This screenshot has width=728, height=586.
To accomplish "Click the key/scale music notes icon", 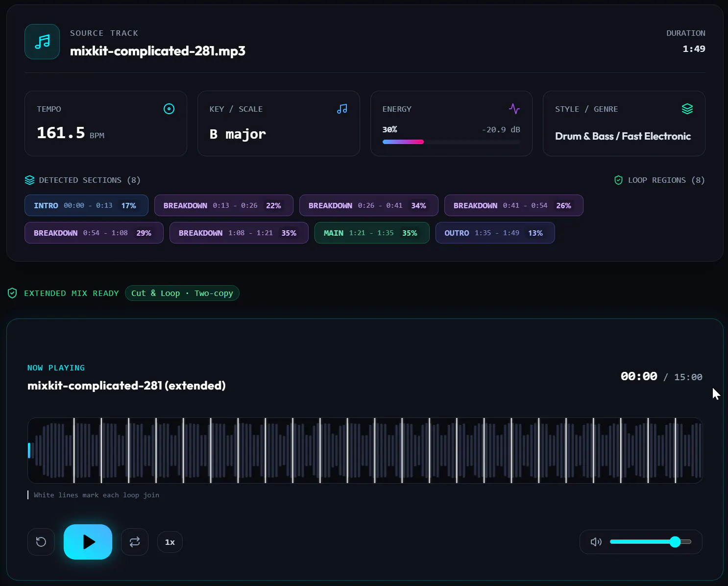I will [342, 109].
